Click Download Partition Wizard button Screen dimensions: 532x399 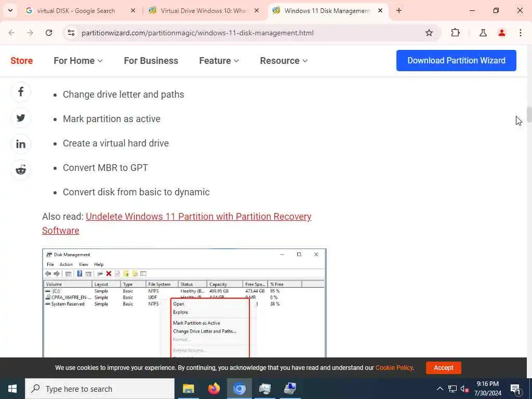[456, 60]
